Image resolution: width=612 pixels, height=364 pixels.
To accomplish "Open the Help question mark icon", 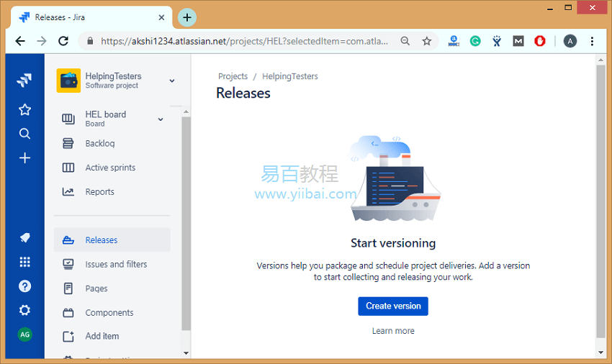I will pyautogui.click(x=24, y=286).
